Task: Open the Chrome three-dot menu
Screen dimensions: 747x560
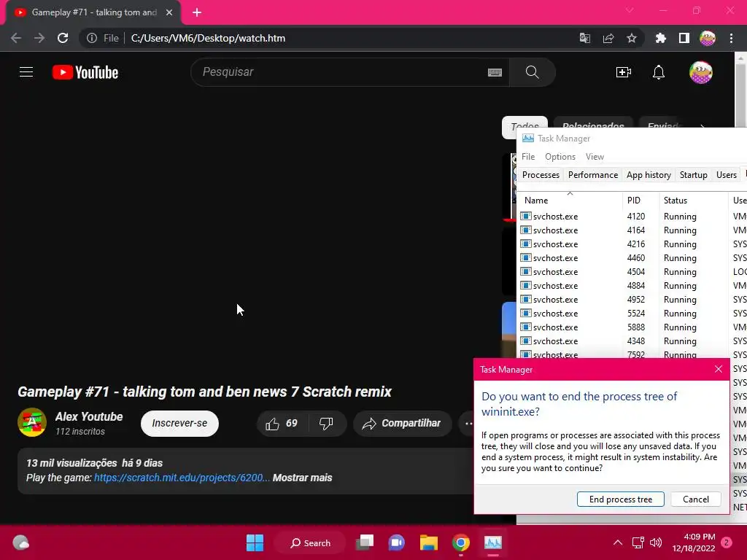Action: (x=731, y=38)
